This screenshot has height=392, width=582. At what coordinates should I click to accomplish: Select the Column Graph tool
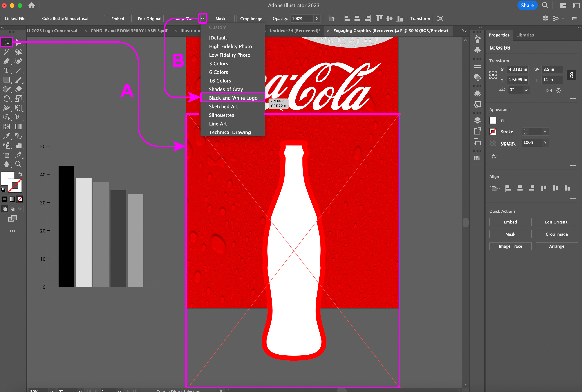tap(18, 145)
